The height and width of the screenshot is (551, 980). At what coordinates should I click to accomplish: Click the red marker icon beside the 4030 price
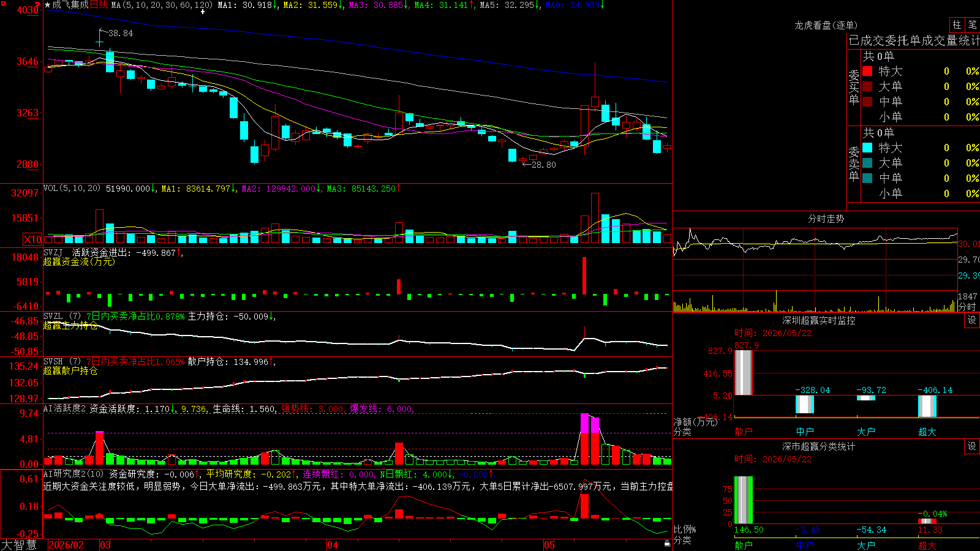[x=37, y=6]
